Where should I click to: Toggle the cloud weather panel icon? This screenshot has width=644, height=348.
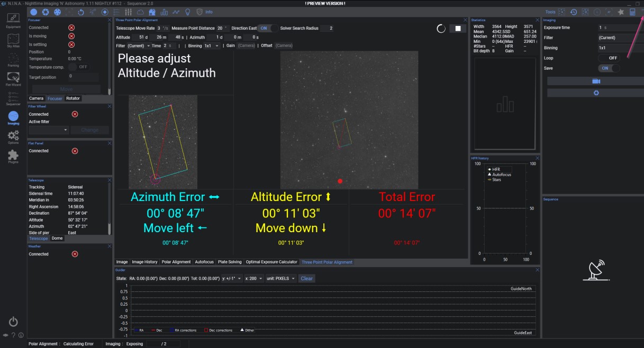(140, 12)
